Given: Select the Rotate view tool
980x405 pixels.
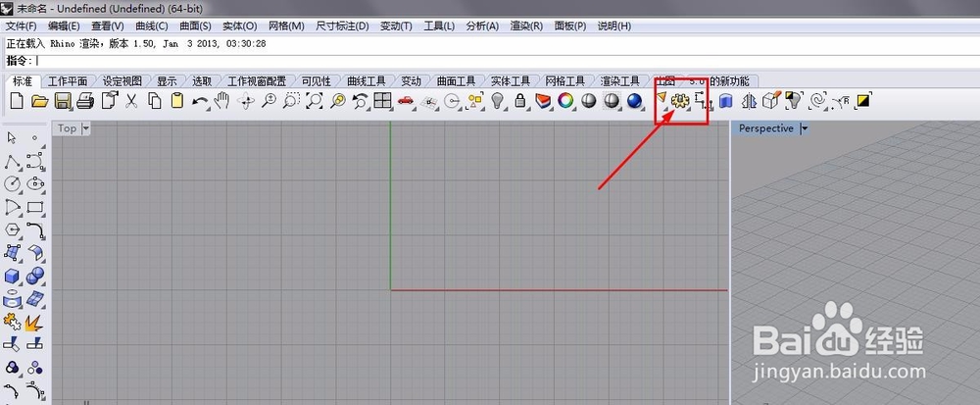Looking at the screenshot, I should 246,101.
